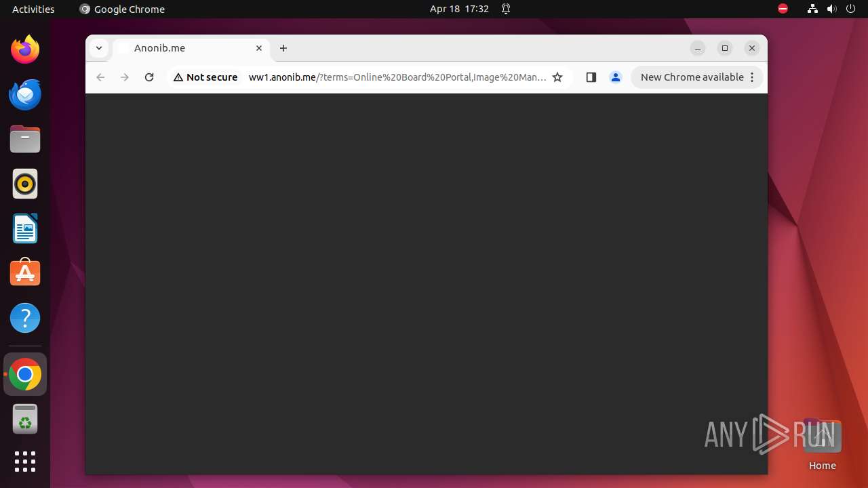The image size is (868, 488).
Task: Select the Anonib.me tab
Action: (191, 48)
